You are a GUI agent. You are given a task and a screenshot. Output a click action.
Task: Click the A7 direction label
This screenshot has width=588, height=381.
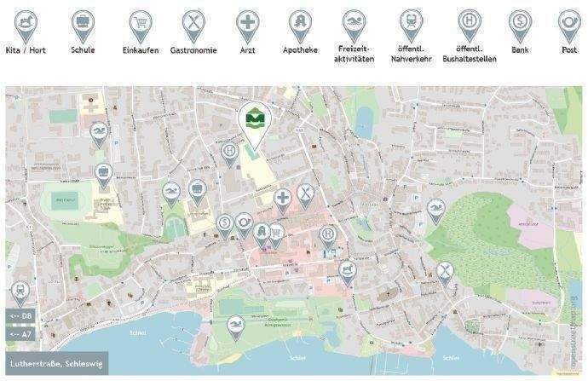point(21,334)
